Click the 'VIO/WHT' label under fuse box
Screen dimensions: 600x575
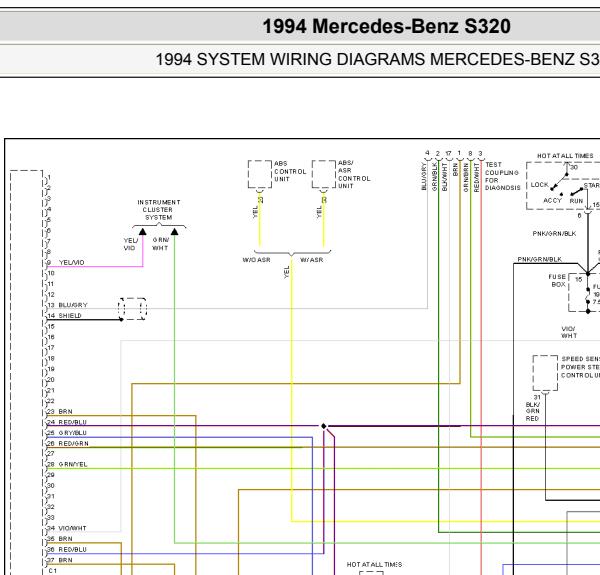click(x=569, y=332)
